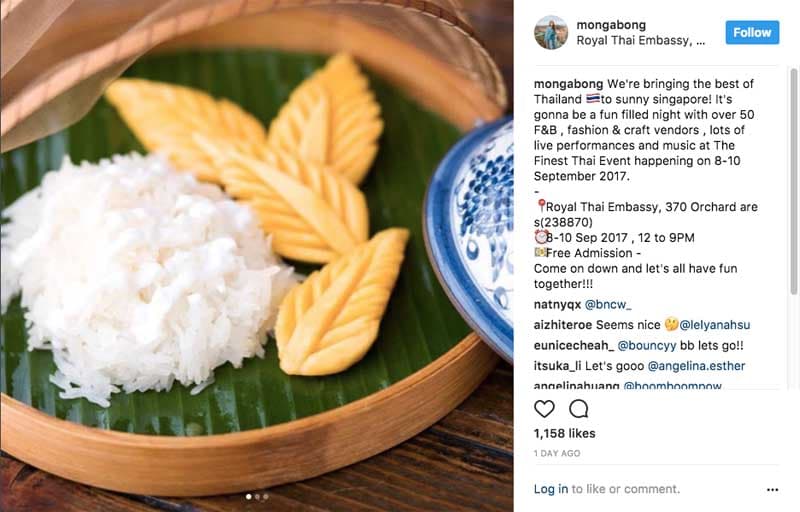Viewport: 800px width, 512px height.
Task: Select the first carousel dot indicator
Action: click(x=248, y=496)
